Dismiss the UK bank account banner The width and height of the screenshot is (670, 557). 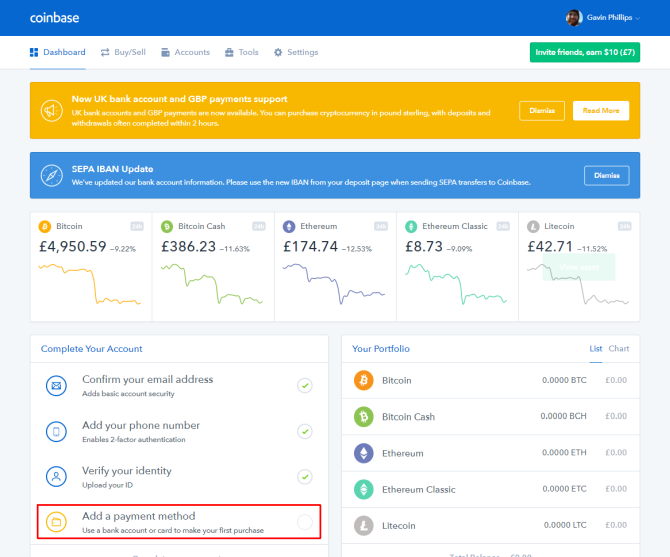pos(542,111)
